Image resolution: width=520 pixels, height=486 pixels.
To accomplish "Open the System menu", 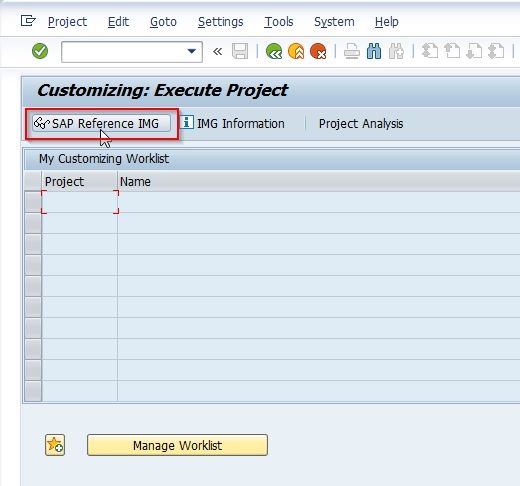I will tap(334, 22).
